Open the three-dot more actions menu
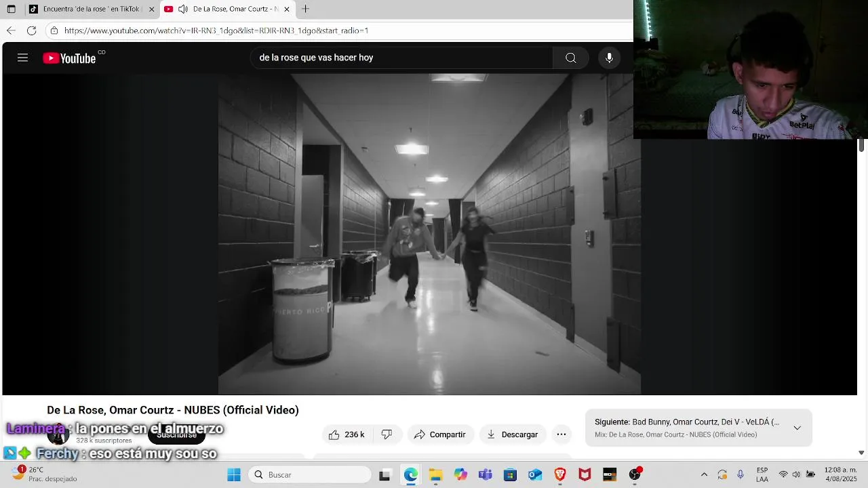Image resolution: width=868 pixels, height=488 pixels. [x=561, y=434]
